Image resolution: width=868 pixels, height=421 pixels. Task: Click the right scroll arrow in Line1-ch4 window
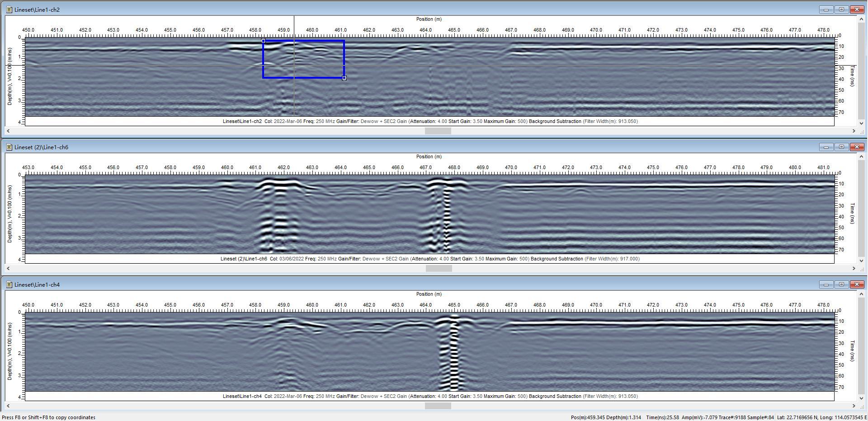[x=854, y=406]
